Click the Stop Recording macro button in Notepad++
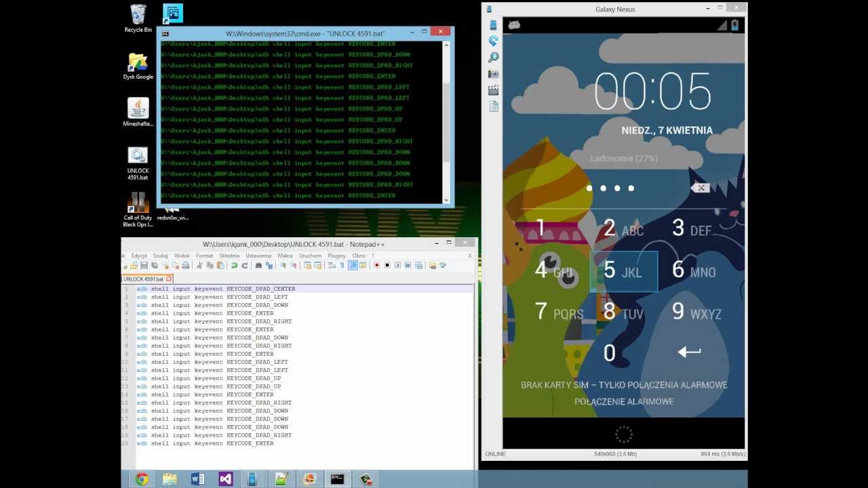Viewport: 868px width, 488px height. pos(387,265)
